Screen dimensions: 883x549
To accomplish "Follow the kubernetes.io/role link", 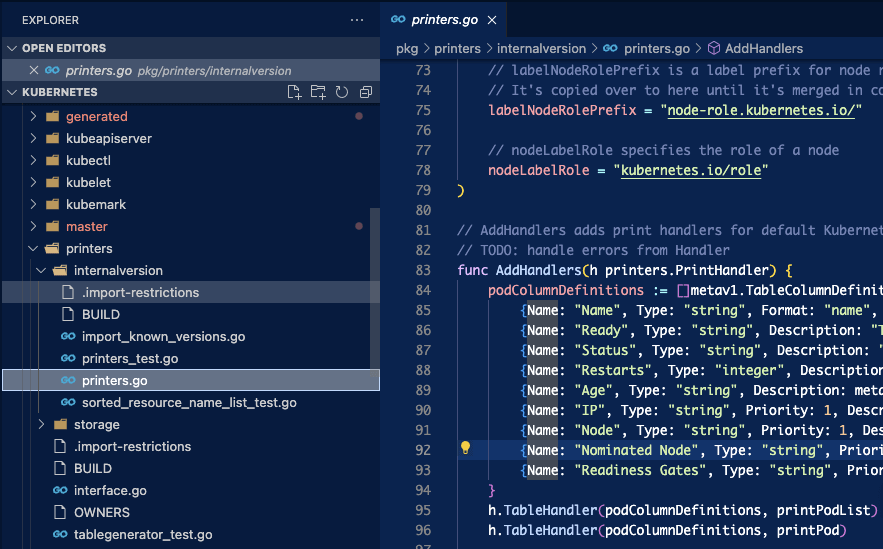I will point(692,170).
